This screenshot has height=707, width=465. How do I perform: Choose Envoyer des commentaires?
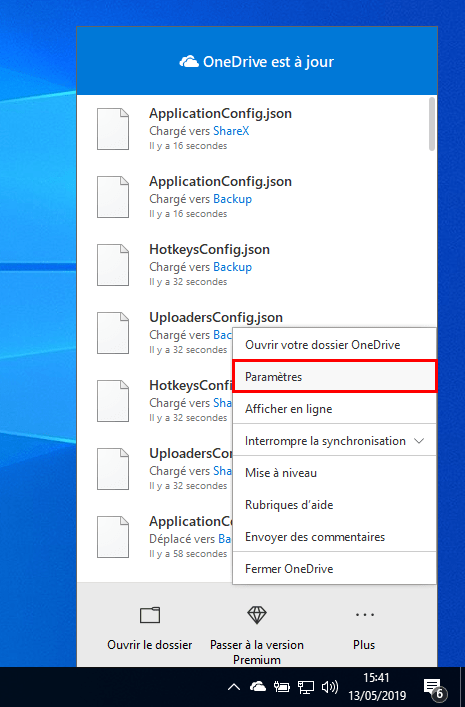[334, 537]
